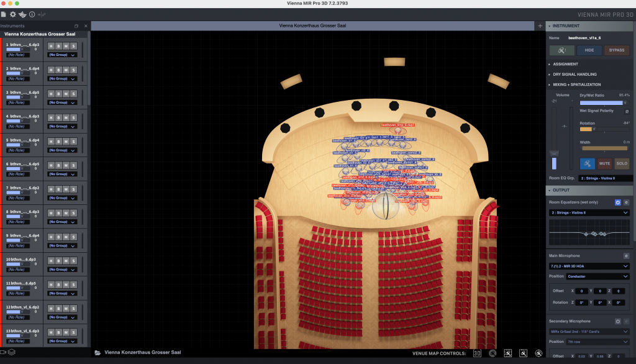Toggle Room Equalizers power button
Image resolution: width=636 pixels, height=364 pixels.
[x=618, y=202]
